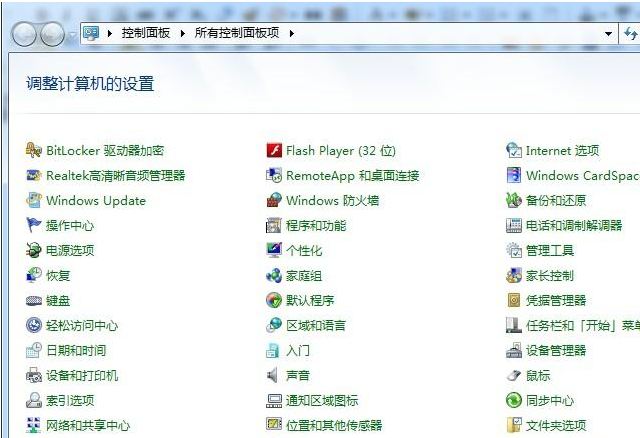The image size is (640, 438).
Task: Open the 管理工具 link text
Action: point(550,250)
